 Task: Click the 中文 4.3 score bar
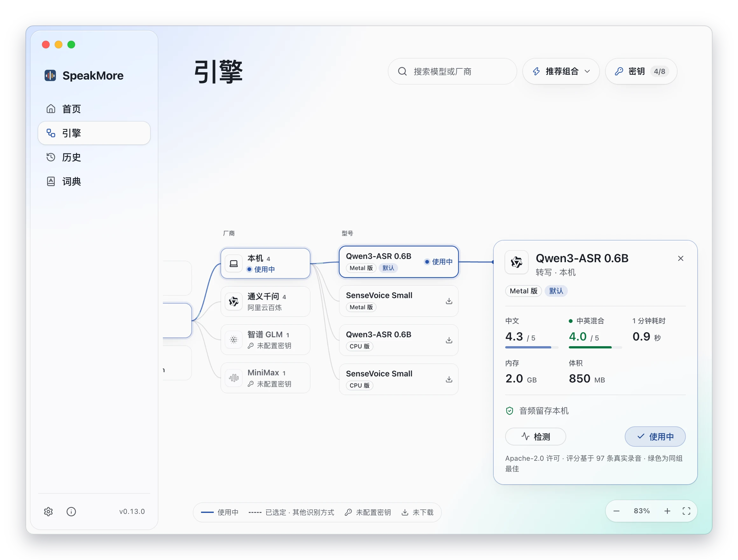pyautogui.click(x=531, y=347)
